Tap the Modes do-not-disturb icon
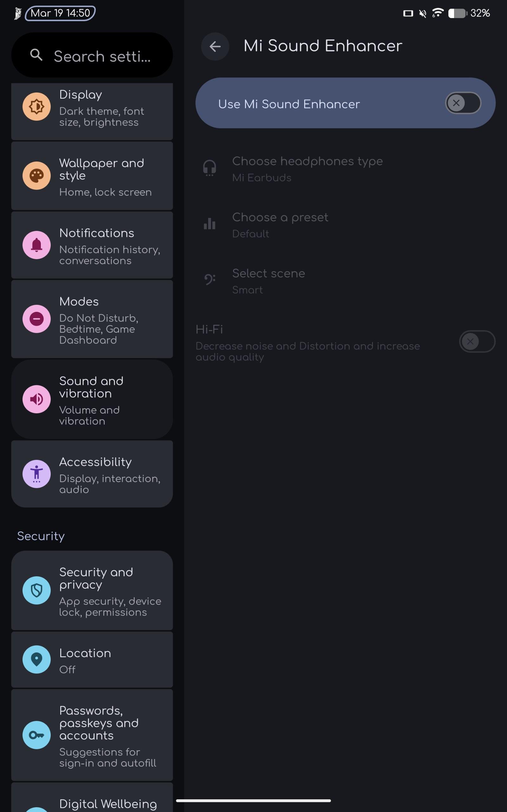This screenshot has height=812, width=507. (36, 319)
